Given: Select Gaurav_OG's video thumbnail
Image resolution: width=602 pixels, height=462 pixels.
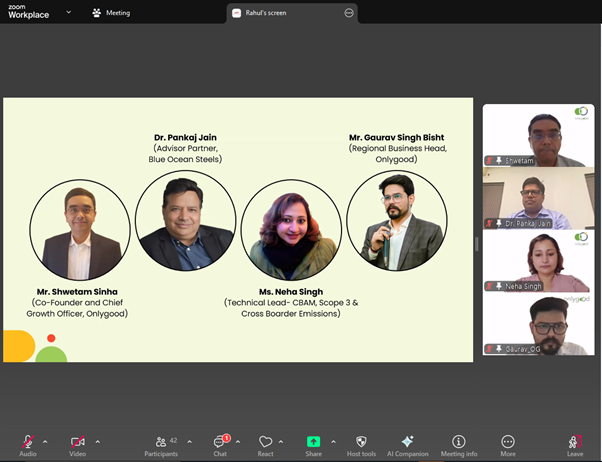Looking at the screenshot, I should (539, 324).
